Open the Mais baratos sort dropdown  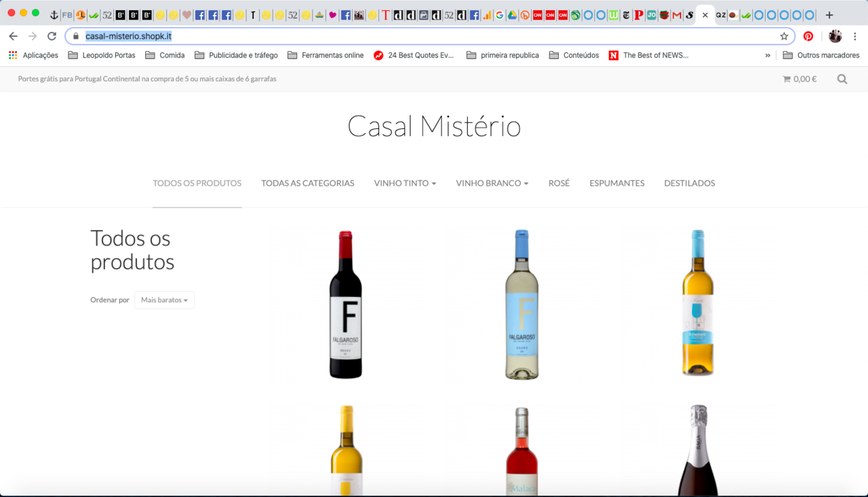click(x=164, y=300)
